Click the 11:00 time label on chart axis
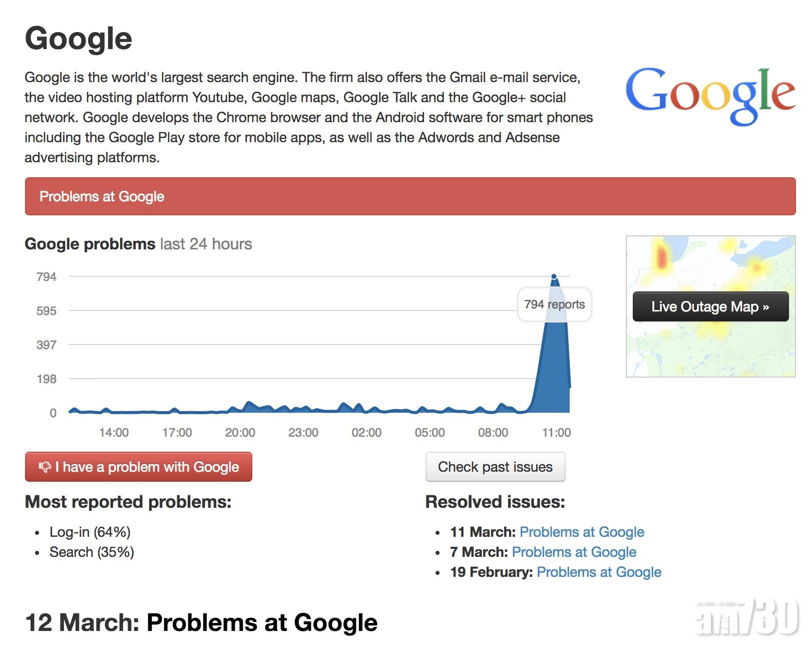The height and width of the screenshot is (646, 812). (556, 433)
